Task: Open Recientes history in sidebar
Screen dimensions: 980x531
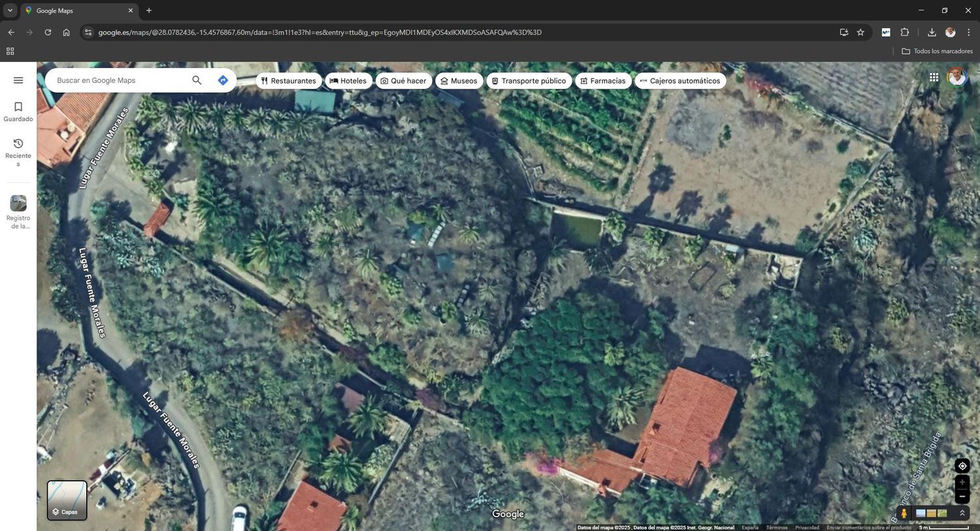Action: 18,153
